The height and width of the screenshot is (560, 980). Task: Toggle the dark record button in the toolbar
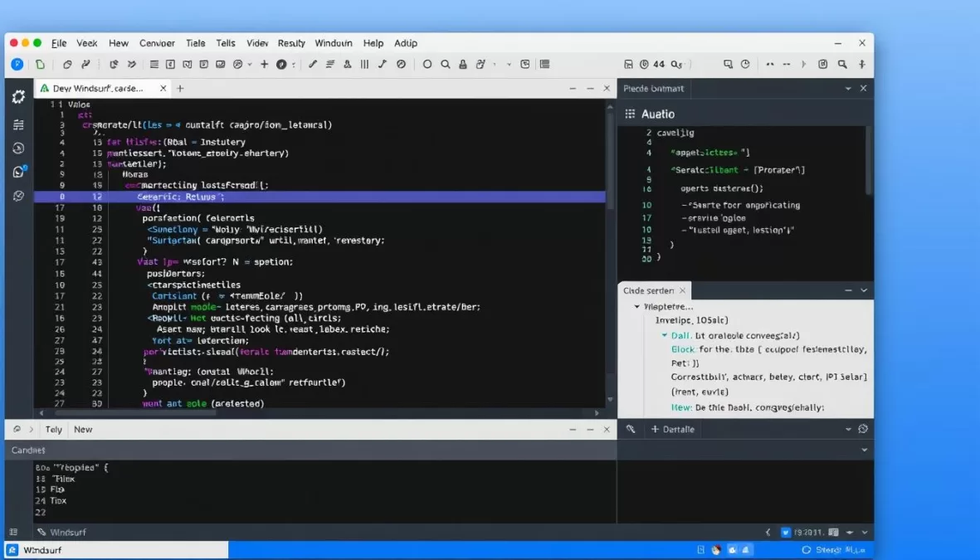point(283,64)
